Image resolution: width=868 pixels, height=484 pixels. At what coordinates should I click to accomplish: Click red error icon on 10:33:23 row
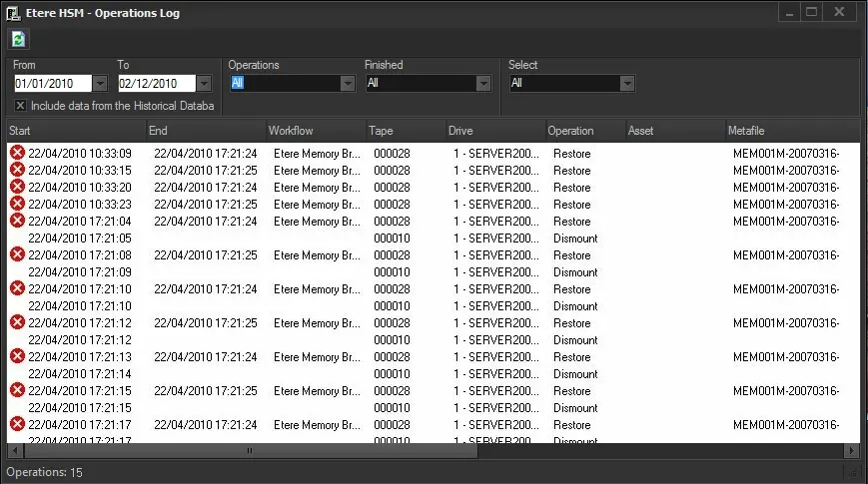tap(17, 204)
